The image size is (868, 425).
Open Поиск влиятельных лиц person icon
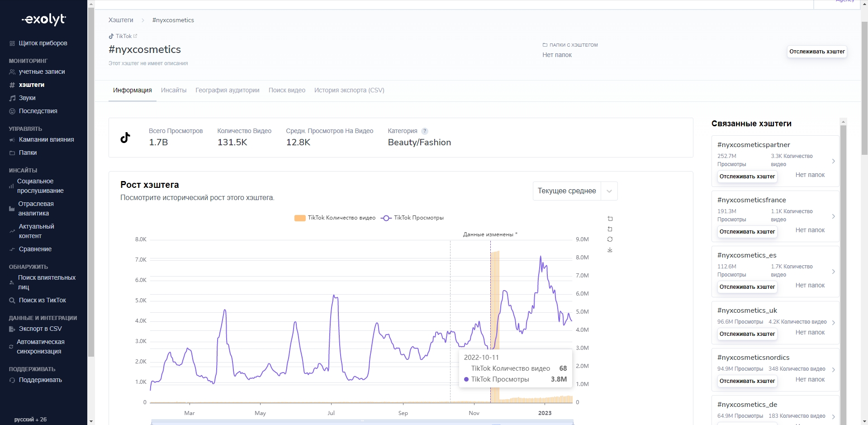(x=12, y=282)
